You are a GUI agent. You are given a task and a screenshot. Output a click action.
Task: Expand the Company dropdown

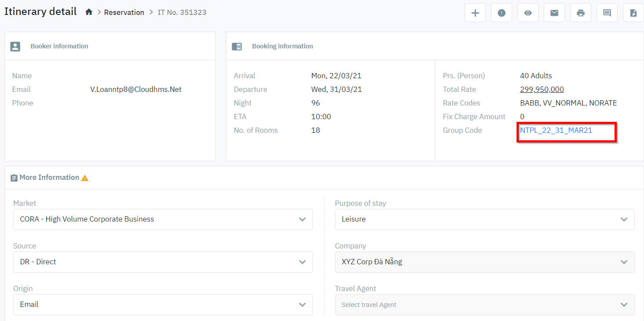click(484, 262)
